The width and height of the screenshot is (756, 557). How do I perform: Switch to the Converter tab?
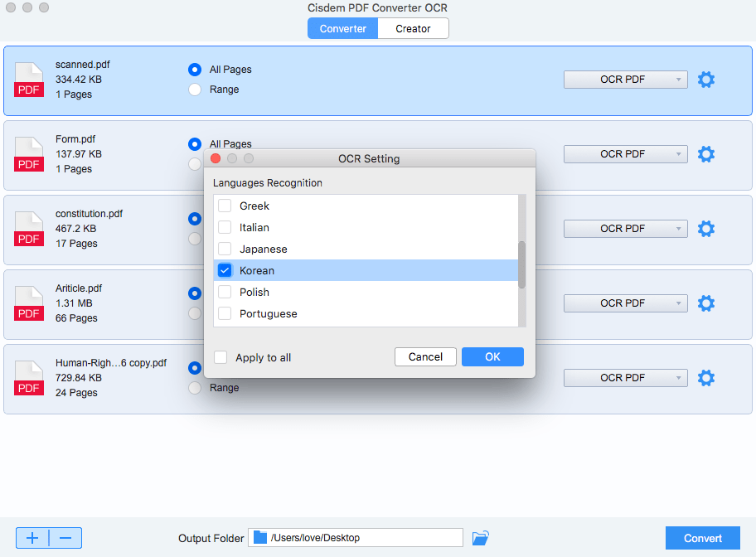coord(343,28)
